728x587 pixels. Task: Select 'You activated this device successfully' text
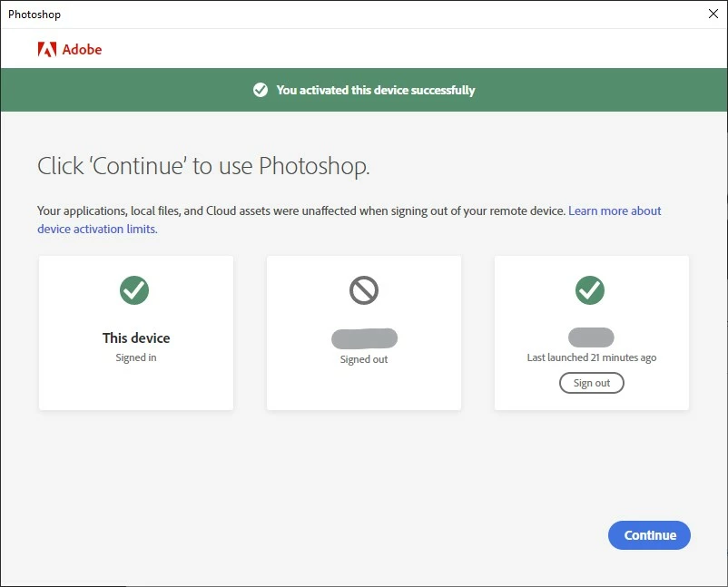[376, 90]
